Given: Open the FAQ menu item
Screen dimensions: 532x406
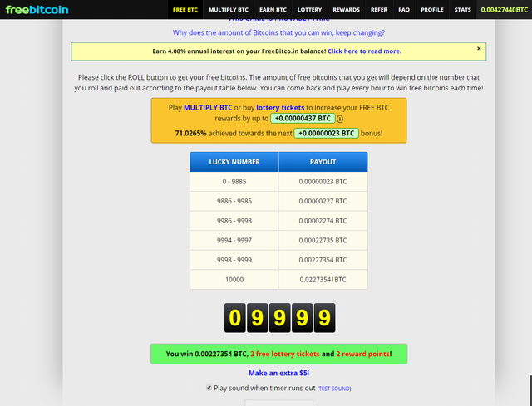Looking at the screenshot, I should click(404, 9).
